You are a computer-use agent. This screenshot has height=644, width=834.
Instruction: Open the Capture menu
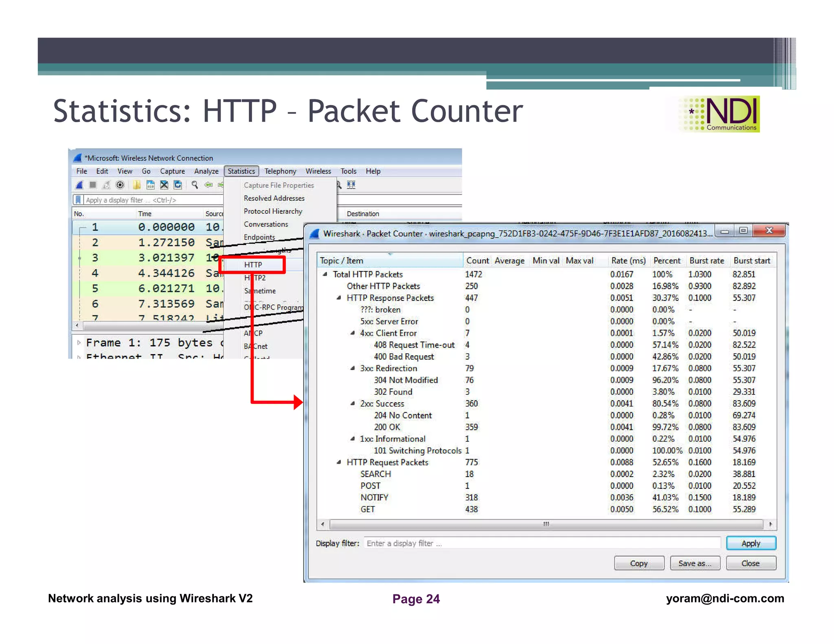pyautogui.click(x=172, y=171)
